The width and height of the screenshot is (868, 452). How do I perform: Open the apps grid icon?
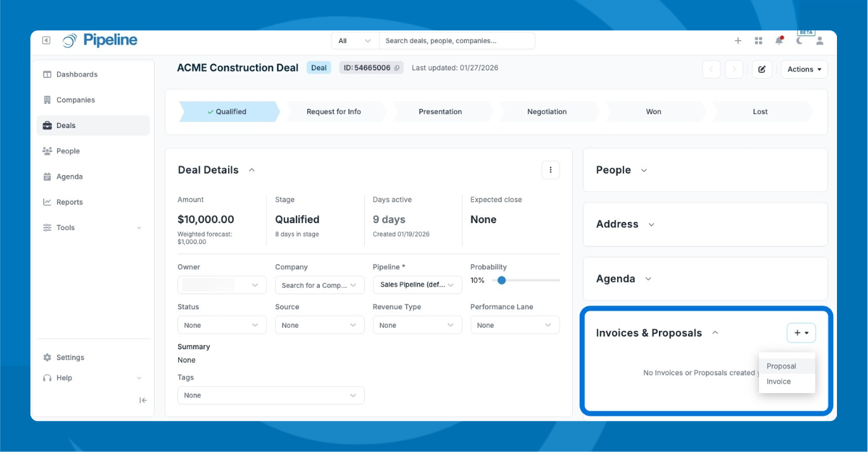pos(758,41)
